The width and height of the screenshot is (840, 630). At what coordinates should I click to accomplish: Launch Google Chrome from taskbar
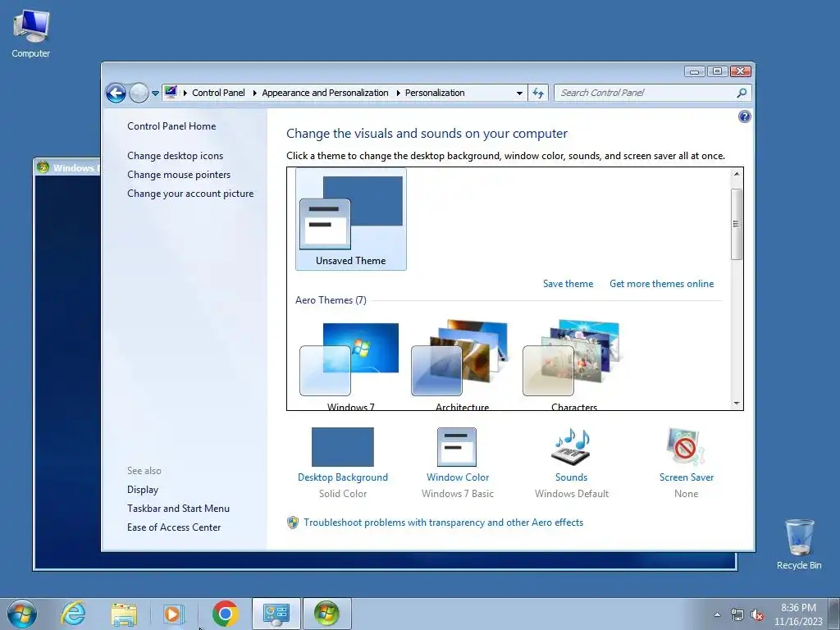(225, 614)
